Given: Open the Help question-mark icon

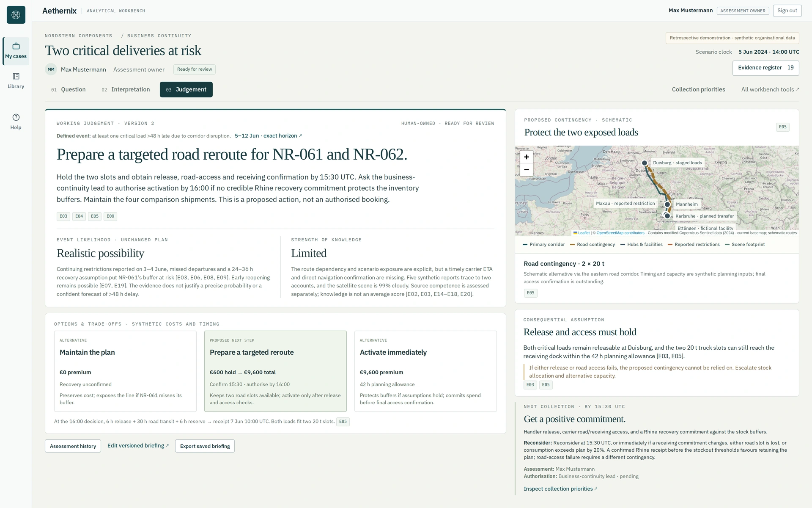Looking at the screenshot, I should pos(16,121).
